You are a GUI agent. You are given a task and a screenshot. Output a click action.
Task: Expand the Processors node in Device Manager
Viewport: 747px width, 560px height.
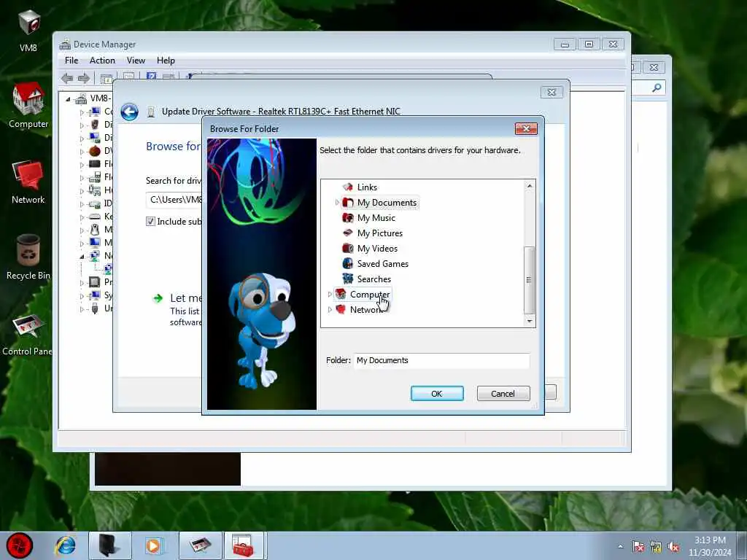click(82, 282)
